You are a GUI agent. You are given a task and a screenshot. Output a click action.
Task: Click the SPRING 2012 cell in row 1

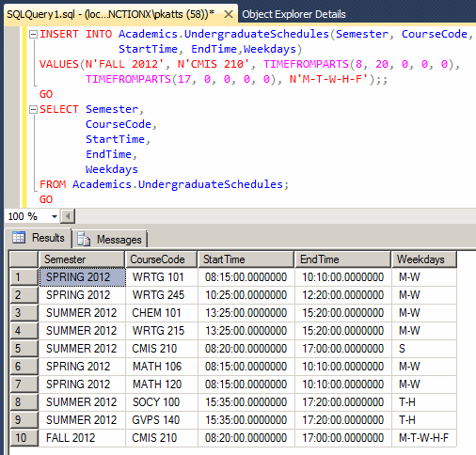[83, 277]
